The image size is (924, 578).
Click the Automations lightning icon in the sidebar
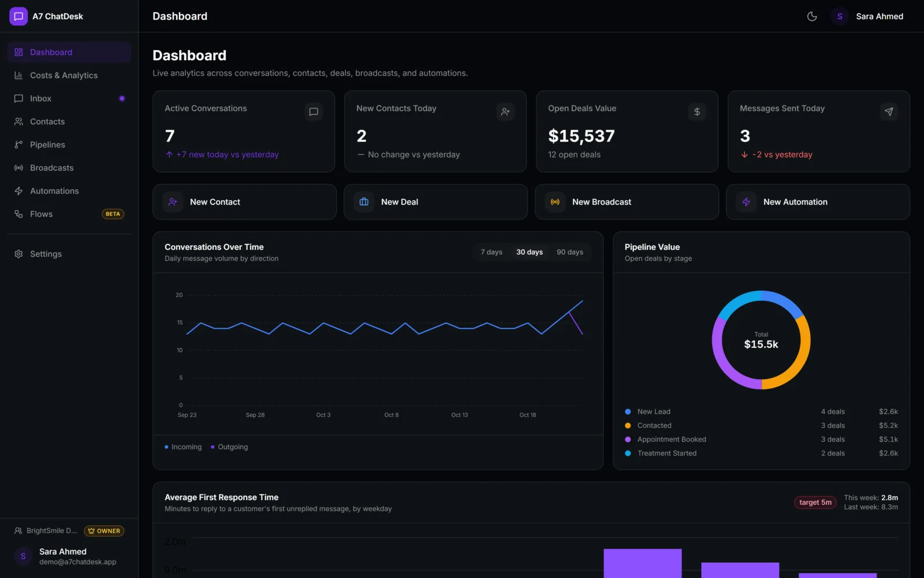18,191
